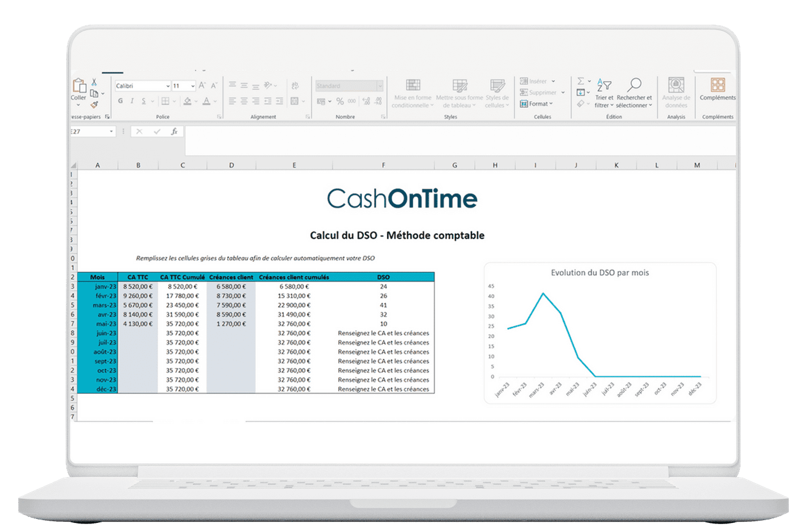Click the formula bar cancel X
This screenshot has width=812, height=532.
(x=139, y=132)
